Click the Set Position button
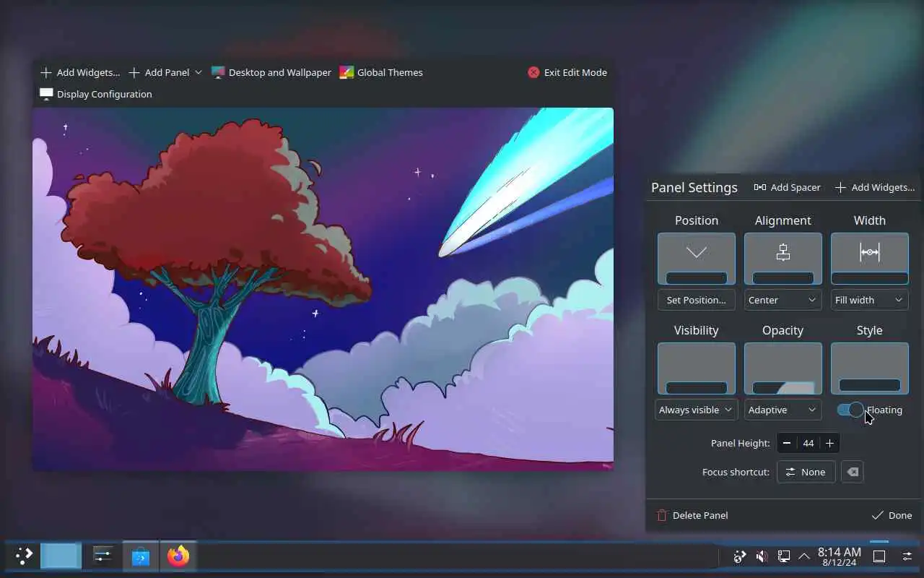924x578 pixels. [697, 300]
